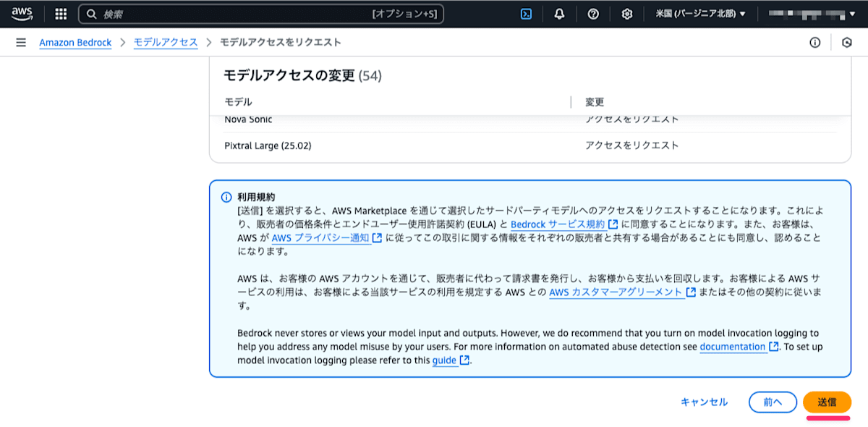The height and width of the screenshot is (427, 868).
Task: Click the キャンセル button
Action: click(x=704, y=402)
